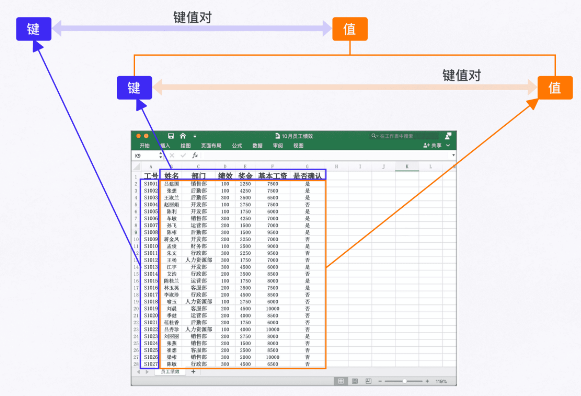
Task: Click the user account icon at top right
Action: (448, 136)
